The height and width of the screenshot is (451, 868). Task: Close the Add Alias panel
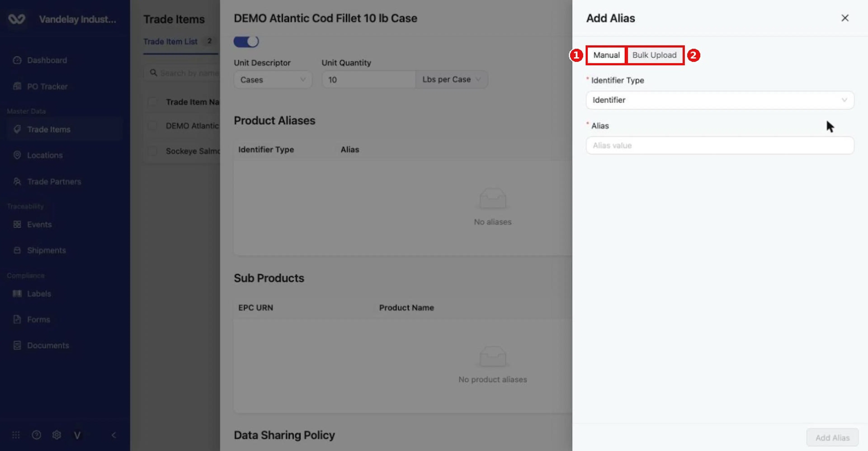(x=845, y=18)
